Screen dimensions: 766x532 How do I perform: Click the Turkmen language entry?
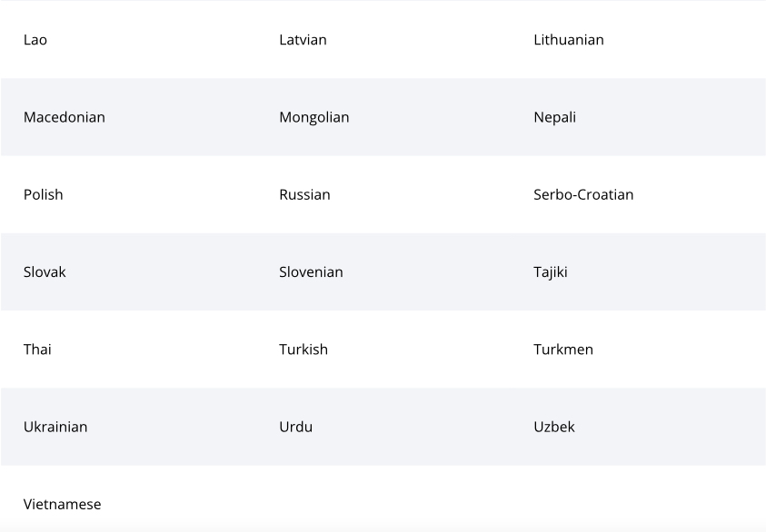(562, 350)
